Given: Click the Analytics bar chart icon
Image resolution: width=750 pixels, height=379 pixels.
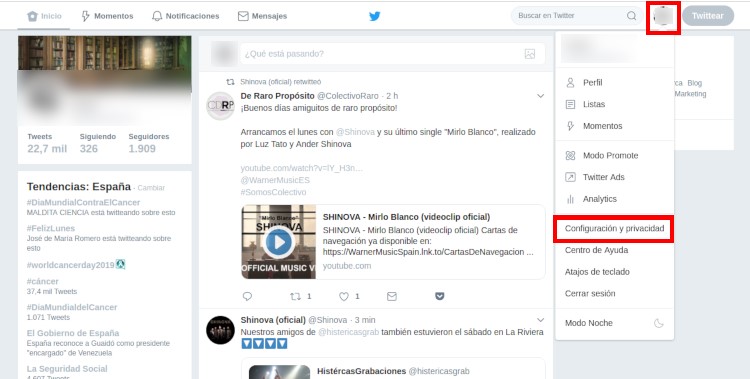Looking at the screenshot, I should 570,199.
